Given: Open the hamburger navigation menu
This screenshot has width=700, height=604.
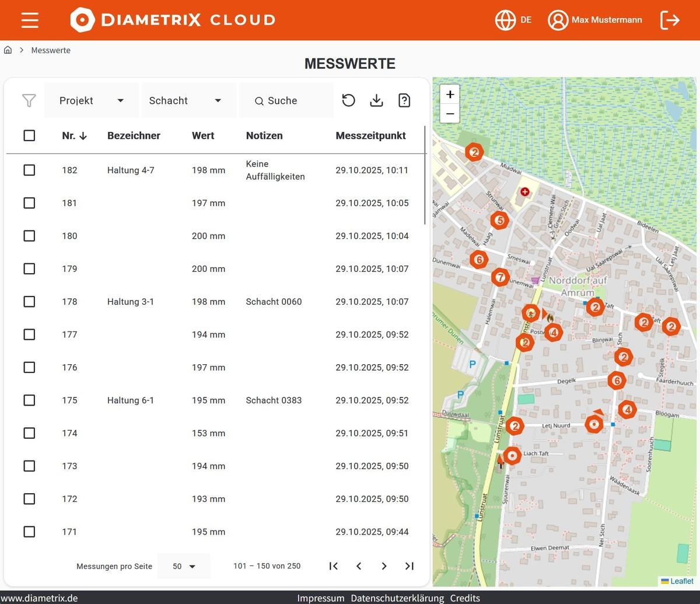Looking at the screenshot, I should pos(29,20).
